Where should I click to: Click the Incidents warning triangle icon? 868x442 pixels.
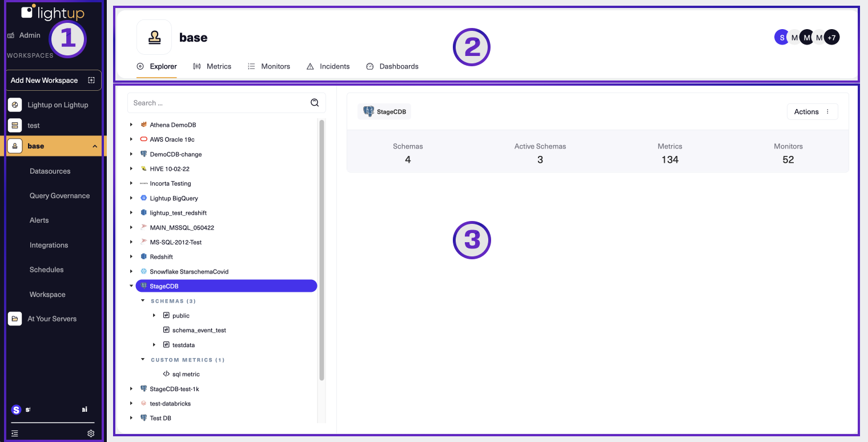[310, 67]
